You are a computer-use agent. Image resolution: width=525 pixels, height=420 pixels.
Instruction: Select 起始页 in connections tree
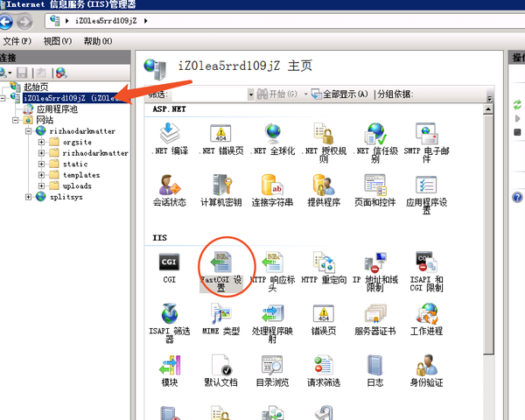(x=36, y=87)
